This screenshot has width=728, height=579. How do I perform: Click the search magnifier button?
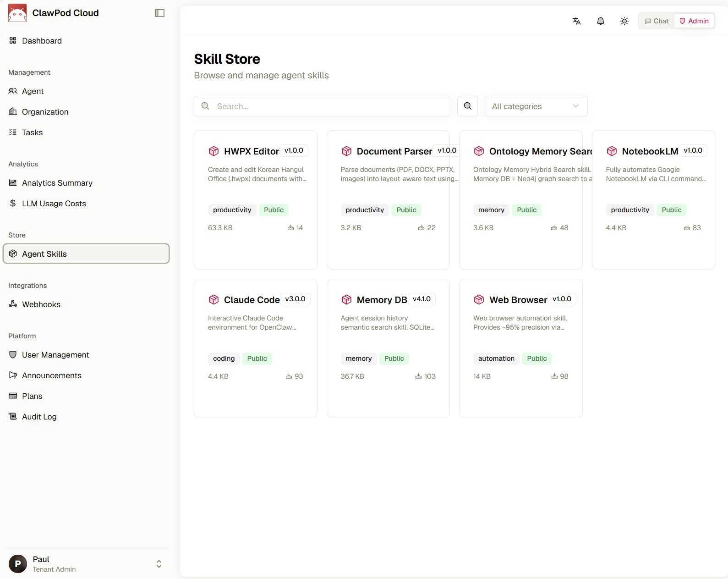click(x=467, y=106)
